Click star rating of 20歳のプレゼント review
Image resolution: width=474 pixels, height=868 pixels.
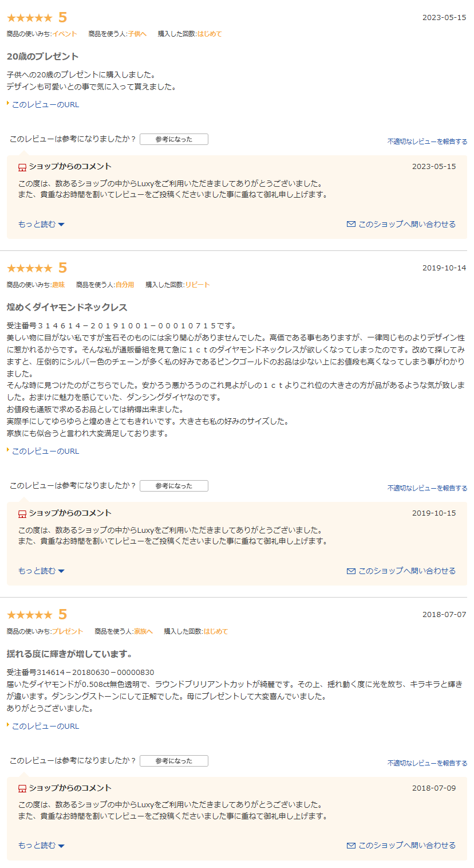(29, 18)
